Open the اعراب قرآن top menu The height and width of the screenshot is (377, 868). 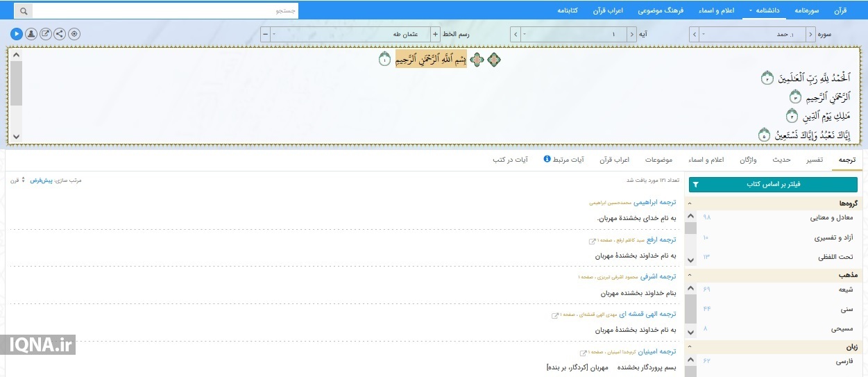point(608,10)
